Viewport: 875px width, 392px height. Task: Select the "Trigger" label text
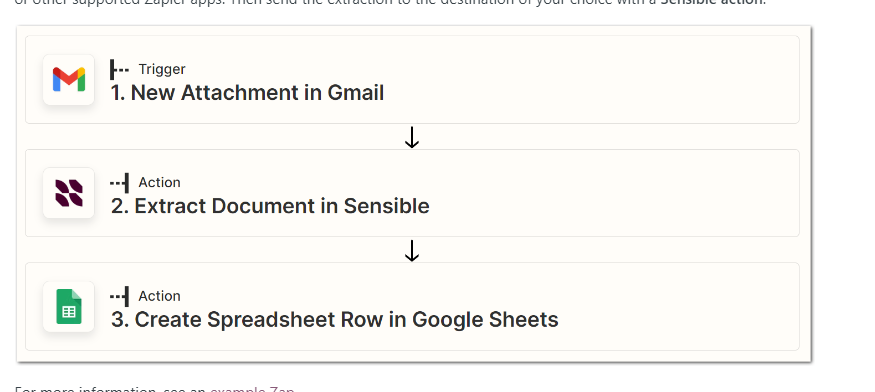tap(162, 69)
